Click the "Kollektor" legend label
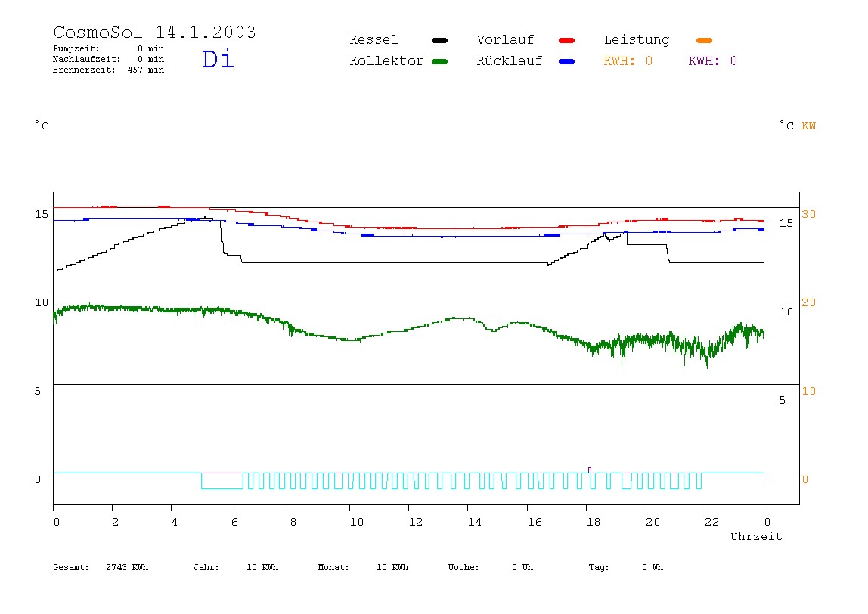Screen dimensions: 868x614 (386, 61)
